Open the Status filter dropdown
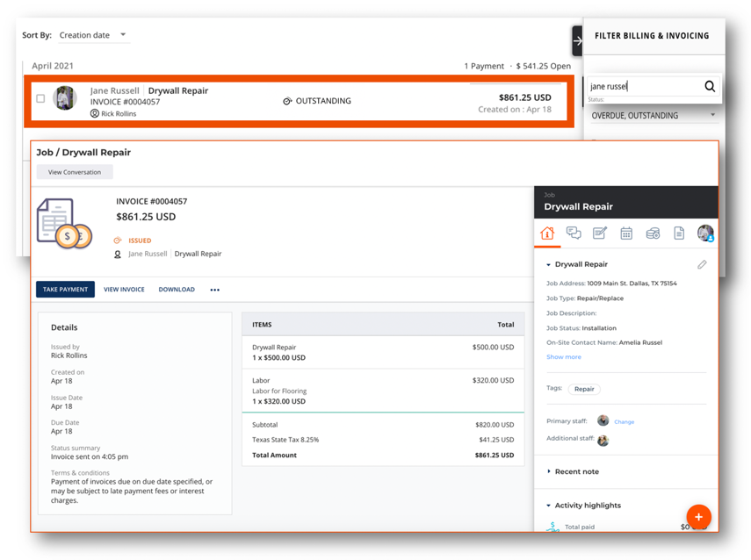751x560 pixels. [654, 115]
